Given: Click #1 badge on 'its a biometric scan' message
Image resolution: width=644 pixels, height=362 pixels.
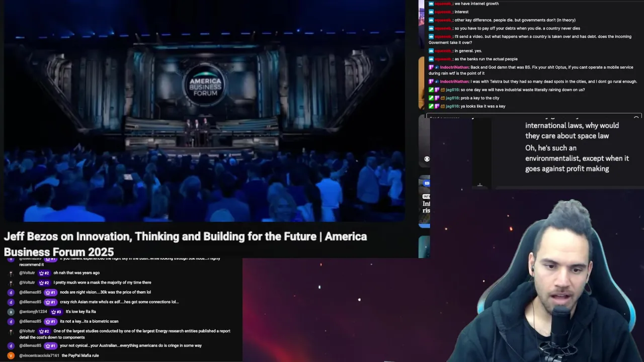Looking at the screenshot, I should [50, 321].
